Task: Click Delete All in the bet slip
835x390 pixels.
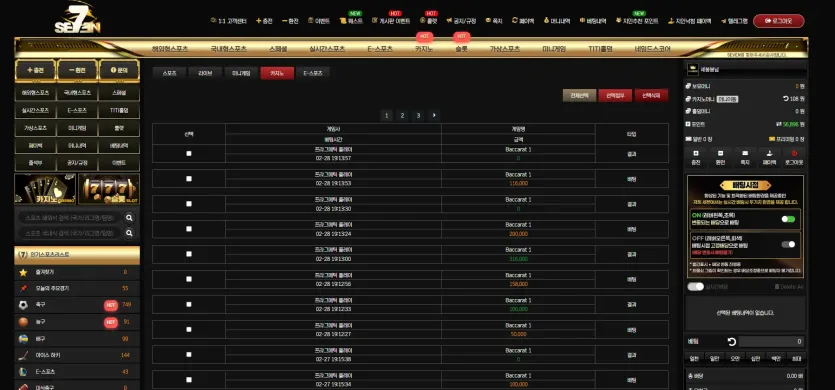Action: [789, 287]
